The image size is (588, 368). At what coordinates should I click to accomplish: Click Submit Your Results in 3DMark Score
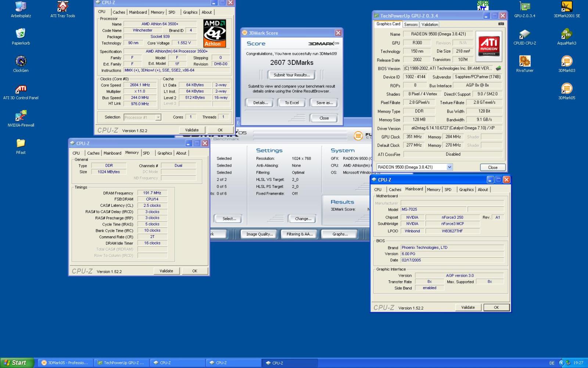click(x=292, y=75)
